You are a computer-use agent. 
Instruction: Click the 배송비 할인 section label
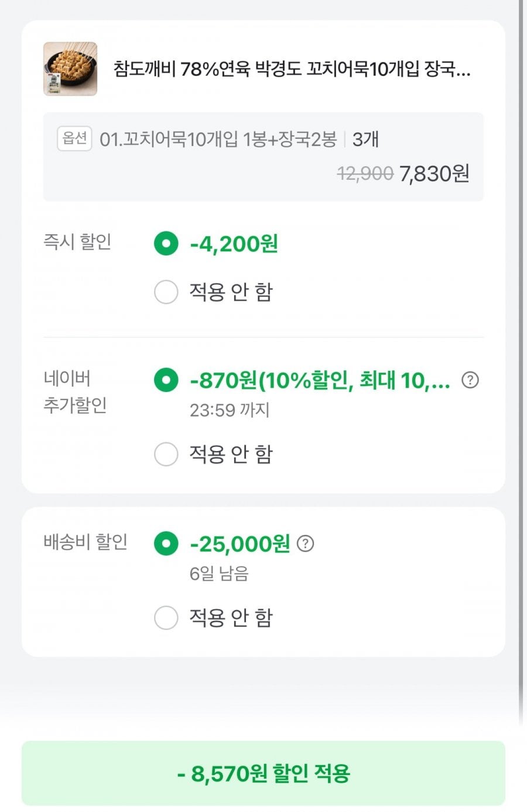point(85,542)
